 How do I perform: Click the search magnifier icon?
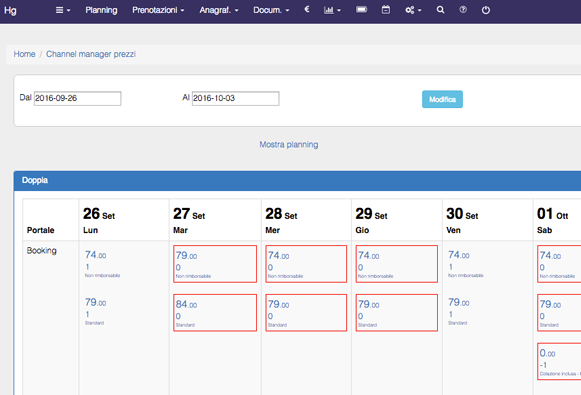(x=440, y=10)
